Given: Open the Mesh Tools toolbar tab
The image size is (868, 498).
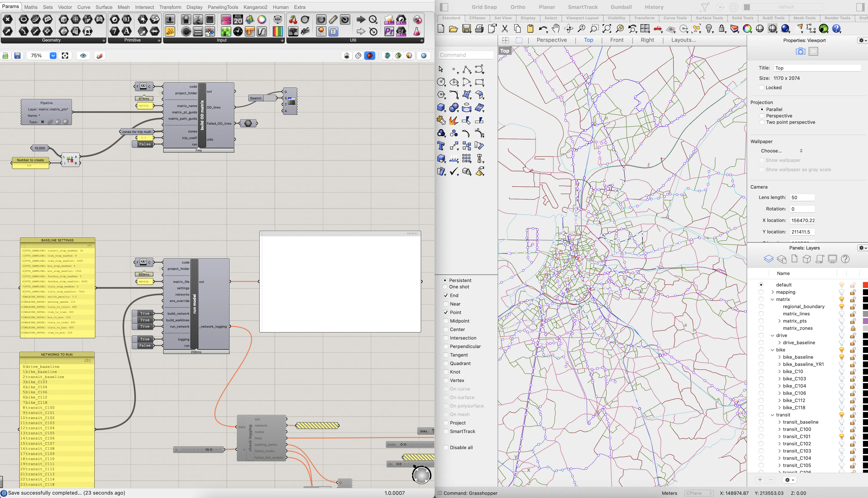Looking at the screenshot, I should [x=804, y=18].
